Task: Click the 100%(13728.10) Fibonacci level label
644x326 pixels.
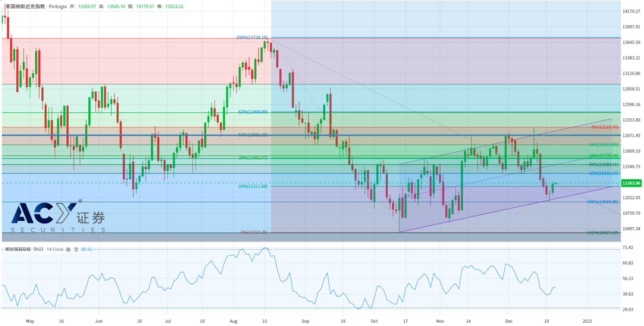Action: point(252,38)
